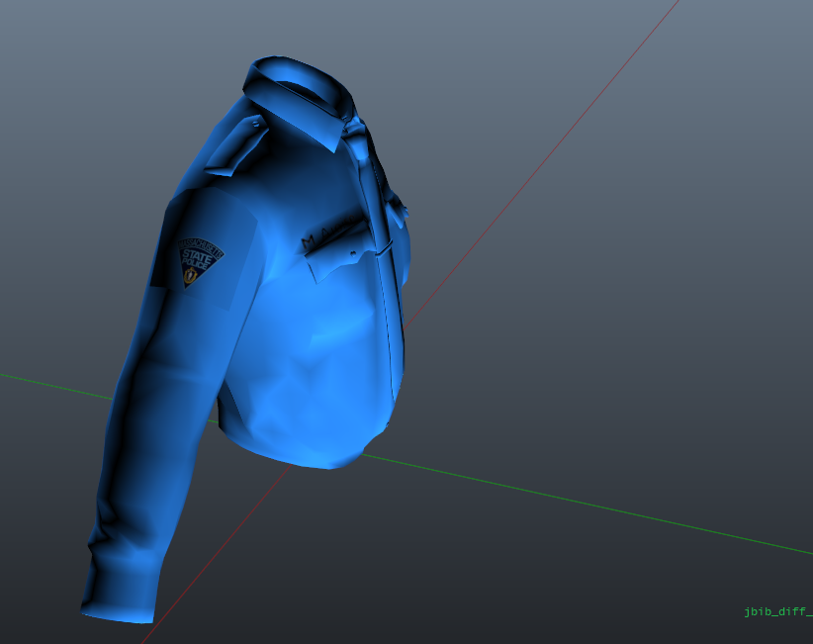Select the bottom hem of the shirt
The image size is (813, 644).
coord(297,447)
